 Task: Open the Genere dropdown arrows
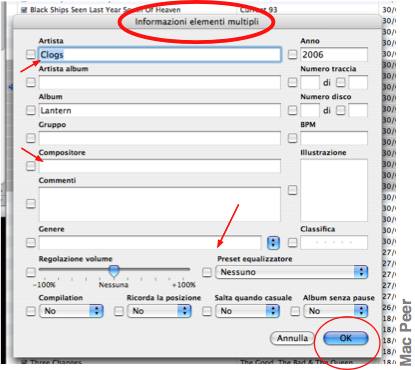(273, 243)
